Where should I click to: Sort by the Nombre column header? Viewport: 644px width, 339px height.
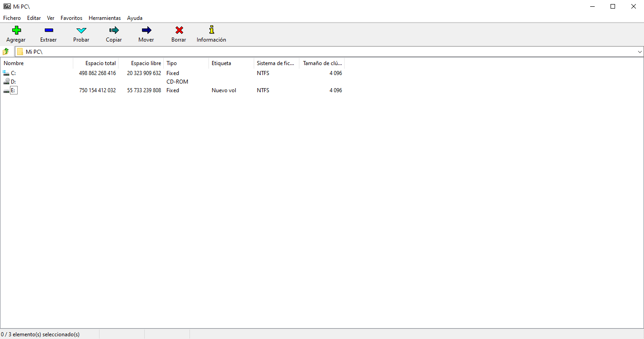click(37, 63)
